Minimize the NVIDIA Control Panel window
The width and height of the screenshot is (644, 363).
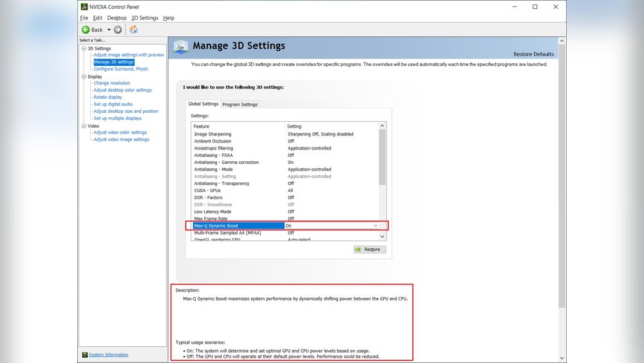(515, 6)
